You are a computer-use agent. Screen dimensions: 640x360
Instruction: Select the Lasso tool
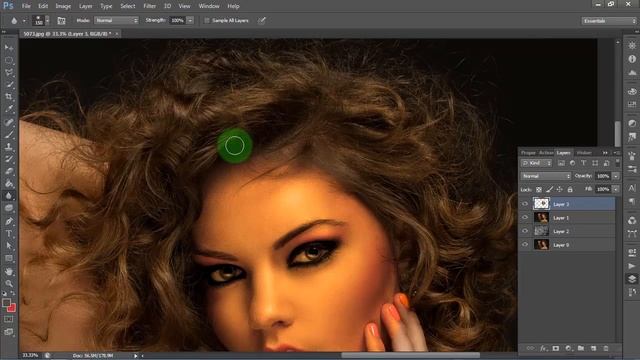click(x=9, y=72)
